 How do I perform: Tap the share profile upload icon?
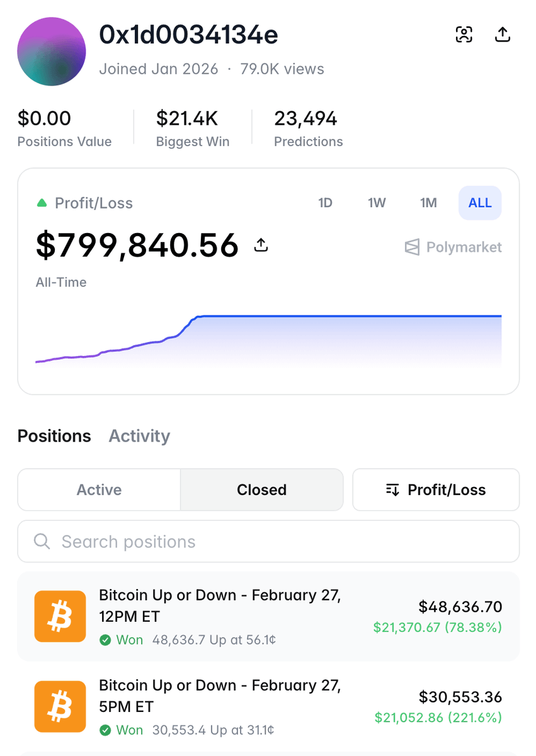coord(502,35)
